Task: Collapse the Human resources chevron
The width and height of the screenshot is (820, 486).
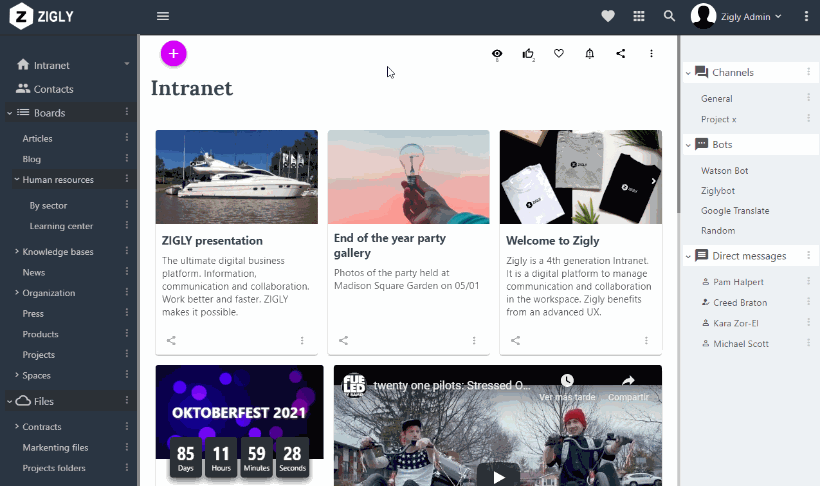Action: point(17,179)
